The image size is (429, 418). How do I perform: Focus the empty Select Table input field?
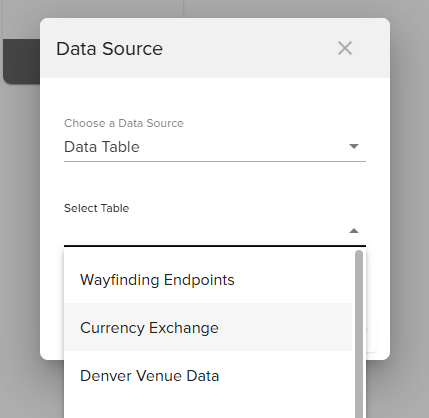(206, 231)
